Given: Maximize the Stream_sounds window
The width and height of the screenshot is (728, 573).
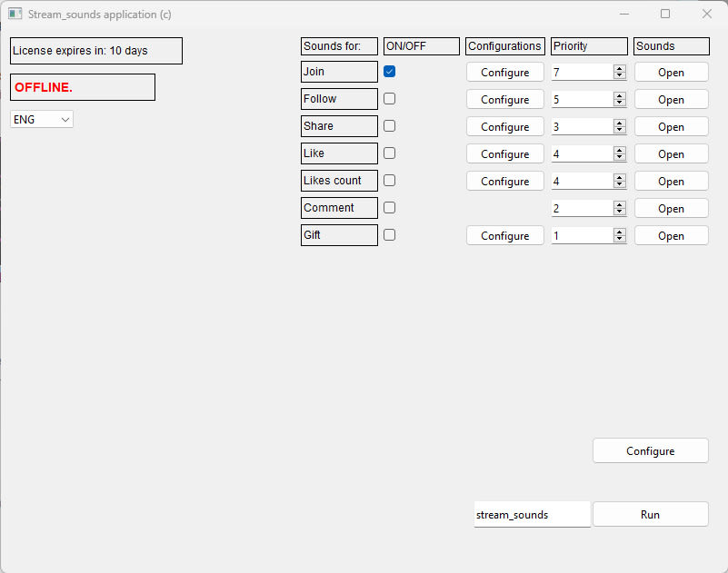Looking at the screenshot, I should pyautogui.click(x=665, y=14).
